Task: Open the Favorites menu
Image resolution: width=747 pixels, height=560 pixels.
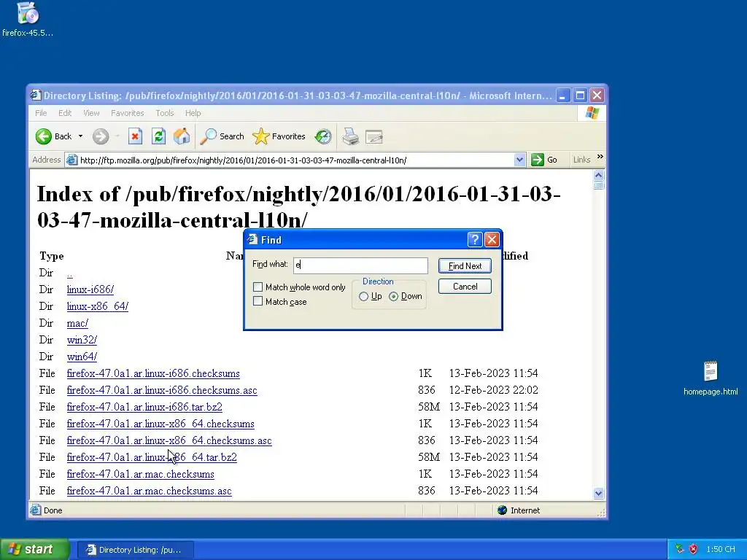Action: click(x=127, y=113)
